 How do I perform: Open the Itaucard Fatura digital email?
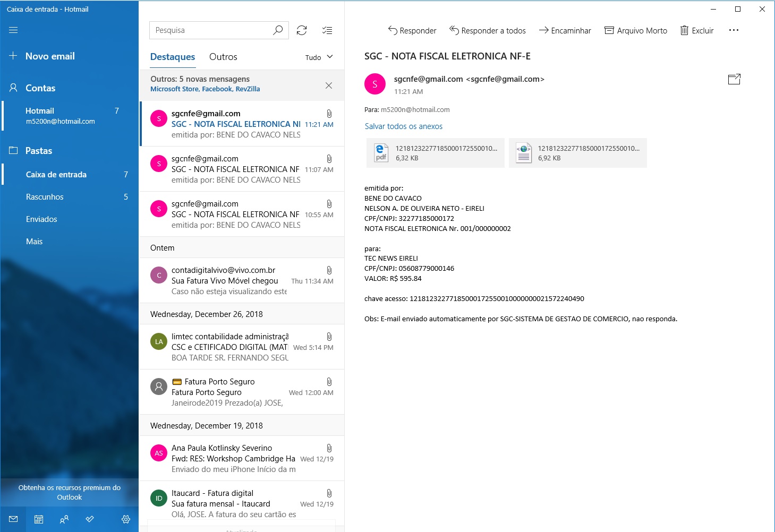pos(242,503)
